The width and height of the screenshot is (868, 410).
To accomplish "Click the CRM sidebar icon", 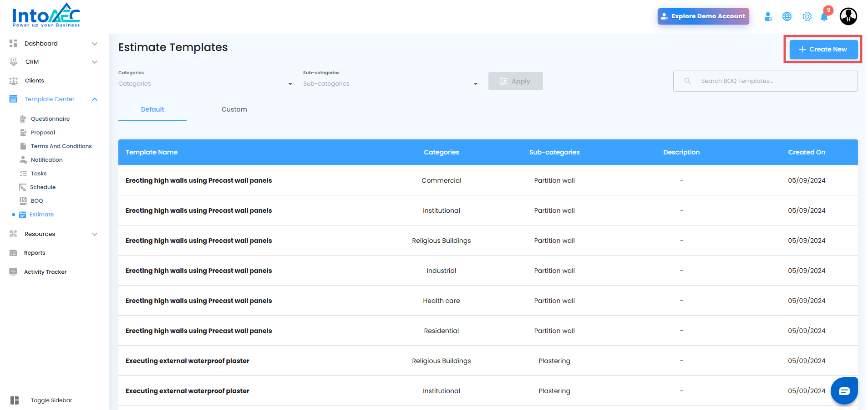I will point(14,61).
